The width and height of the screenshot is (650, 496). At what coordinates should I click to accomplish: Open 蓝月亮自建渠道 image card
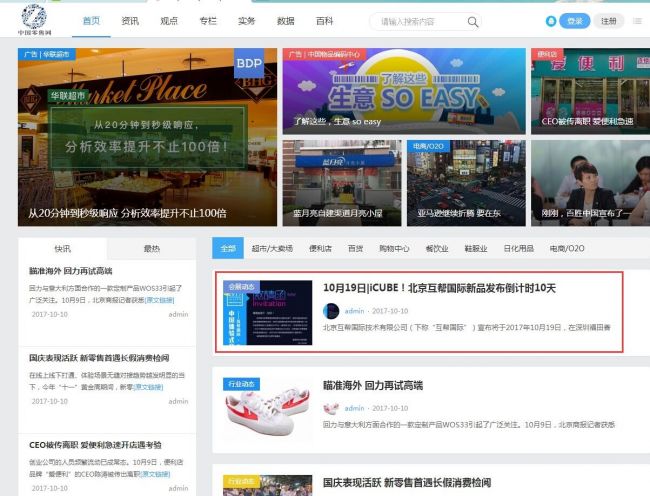coord(342,183)
